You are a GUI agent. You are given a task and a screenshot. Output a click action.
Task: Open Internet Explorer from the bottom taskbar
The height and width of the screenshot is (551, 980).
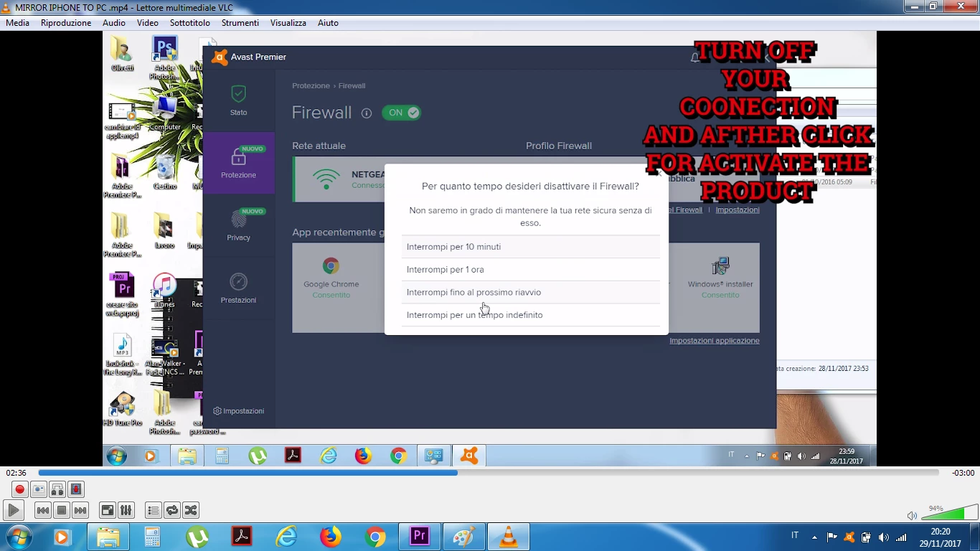tap(286, 537)
